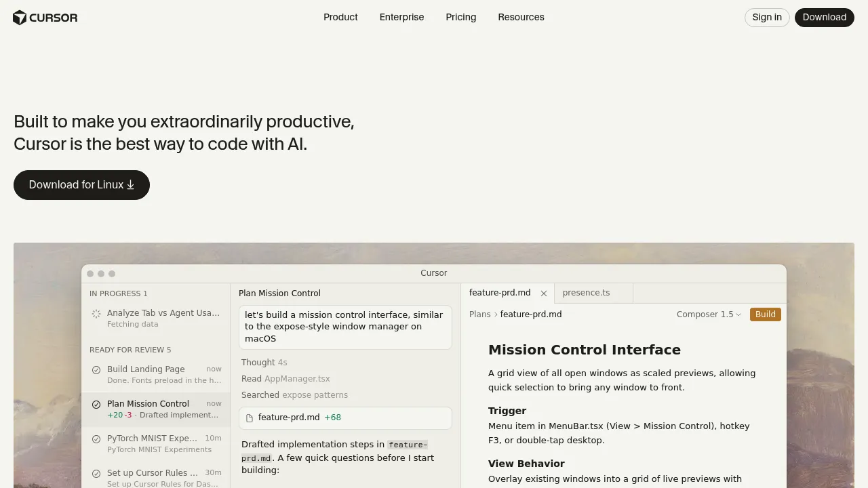Open the Composer 1.5 model dropdown
This screenshot has width=868, height=488.
[709, 314]
